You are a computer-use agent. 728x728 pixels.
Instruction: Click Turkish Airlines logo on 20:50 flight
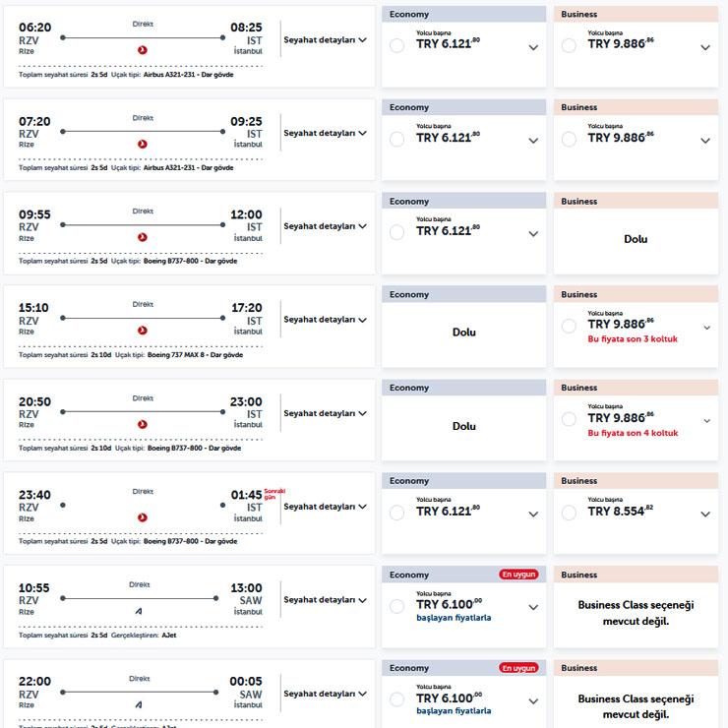[x=143, y=423]
